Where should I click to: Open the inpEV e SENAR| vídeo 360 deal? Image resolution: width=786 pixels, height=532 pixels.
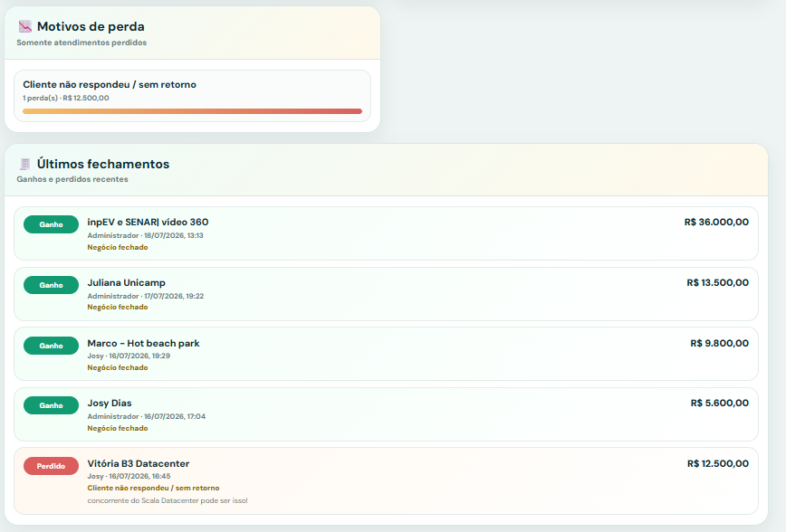coord(148,222)
